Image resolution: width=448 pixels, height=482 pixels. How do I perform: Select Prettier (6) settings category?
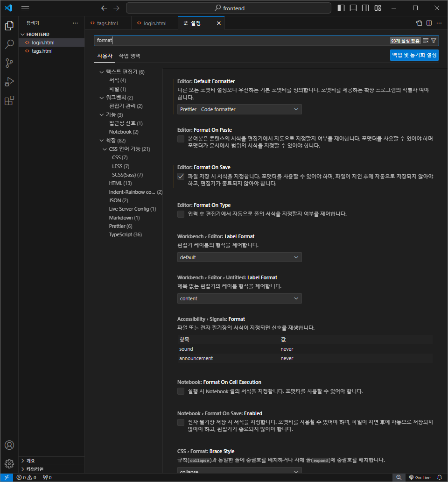120,226
